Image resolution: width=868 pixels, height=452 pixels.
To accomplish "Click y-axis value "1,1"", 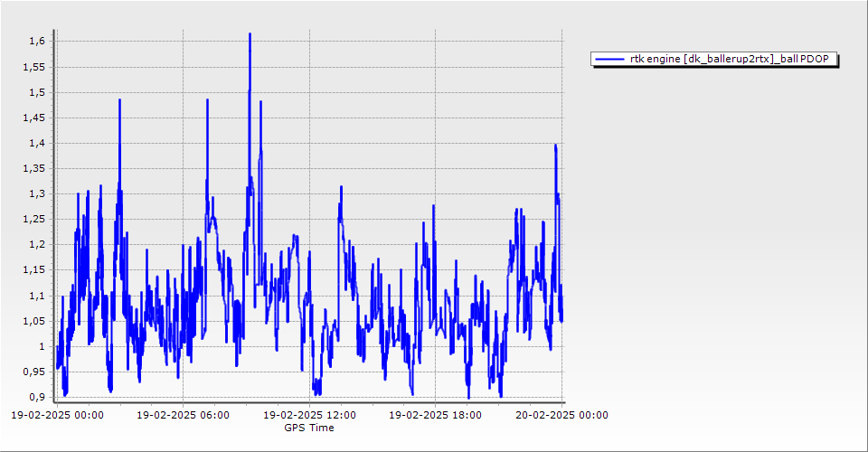I will point(38,296).
